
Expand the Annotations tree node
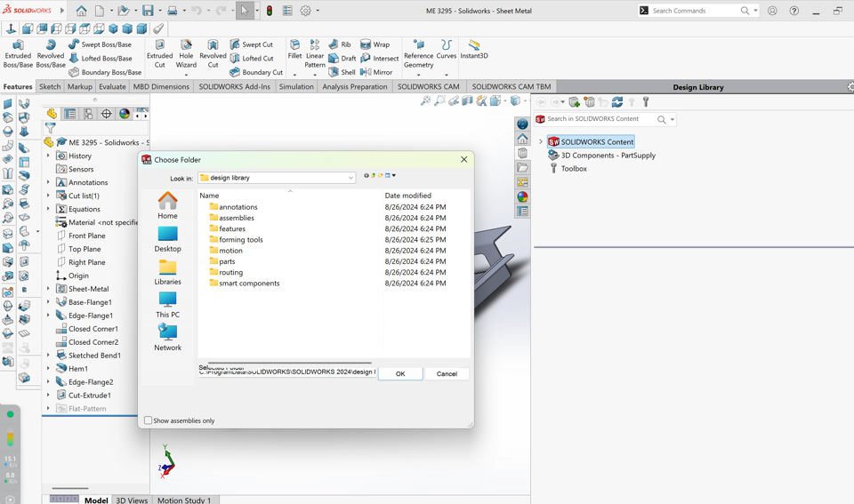tap(48, 182)
